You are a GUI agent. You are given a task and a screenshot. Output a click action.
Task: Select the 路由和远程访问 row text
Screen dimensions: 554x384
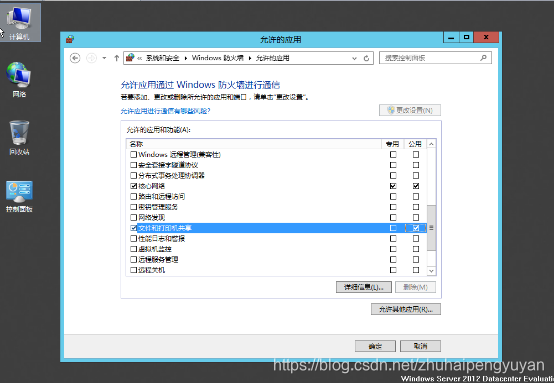161,196
